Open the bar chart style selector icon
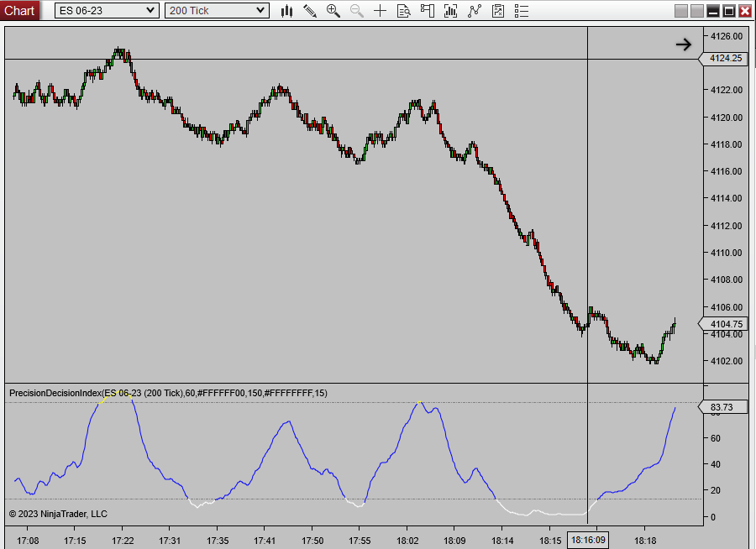The width and height of the screenshot is (756, 549). pos(287,11)
